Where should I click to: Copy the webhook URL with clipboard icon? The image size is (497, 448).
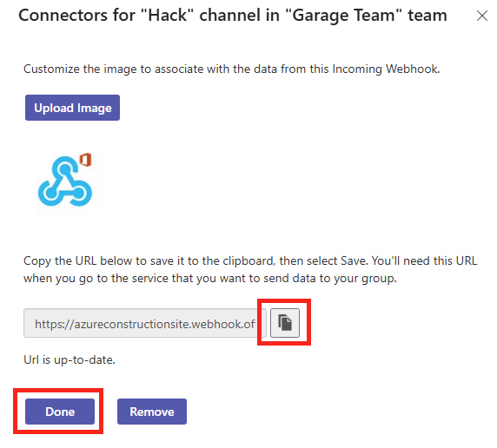pyautogui.click(x=285, y=322)
